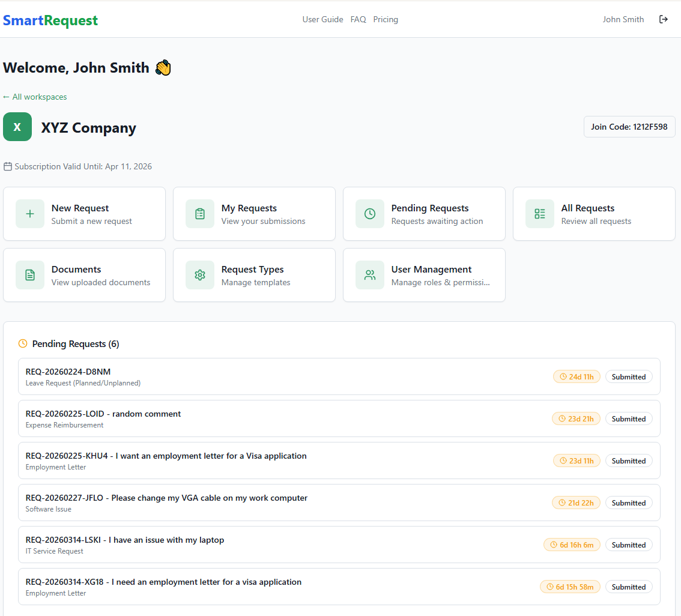Click the 6d 15h 58m timer badge

(x=570, y=587)
